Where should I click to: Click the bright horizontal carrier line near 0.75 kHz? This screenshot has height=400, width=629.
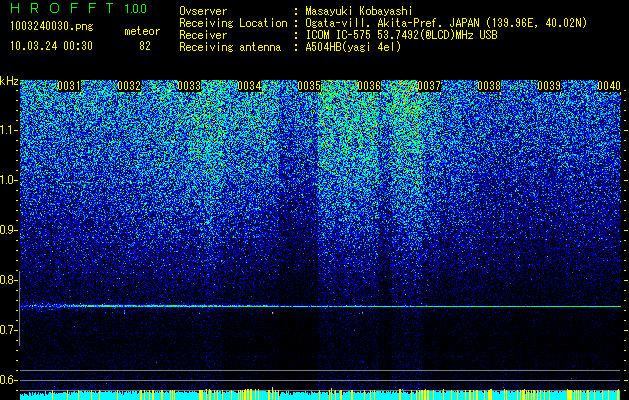pos(320,307)
